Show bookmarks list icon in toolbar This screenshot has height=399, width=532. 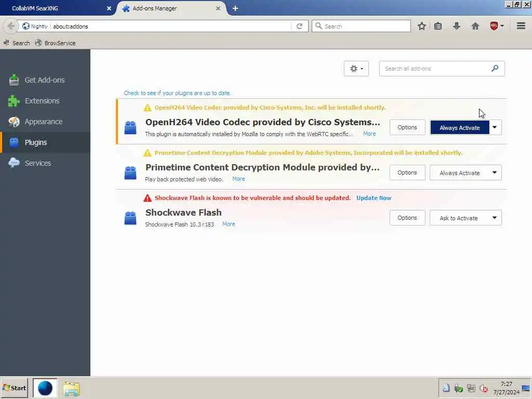(437, 26)
